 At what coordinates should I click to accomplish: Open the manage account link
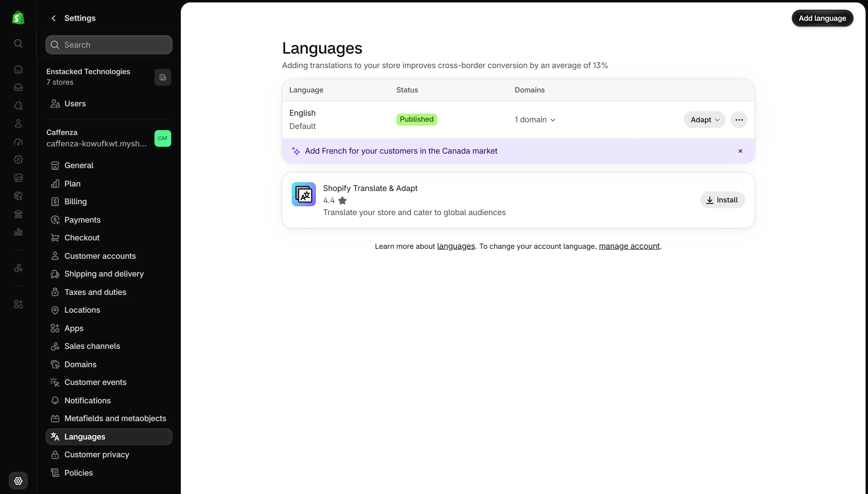click(629, 246)
